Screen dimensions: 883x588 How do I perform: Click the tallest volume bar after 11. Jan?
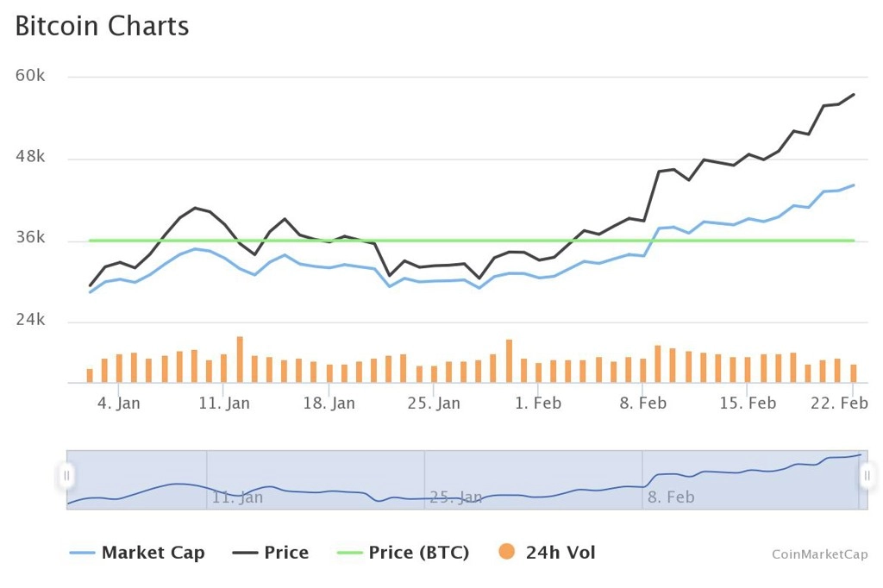(x=240, y=360)
